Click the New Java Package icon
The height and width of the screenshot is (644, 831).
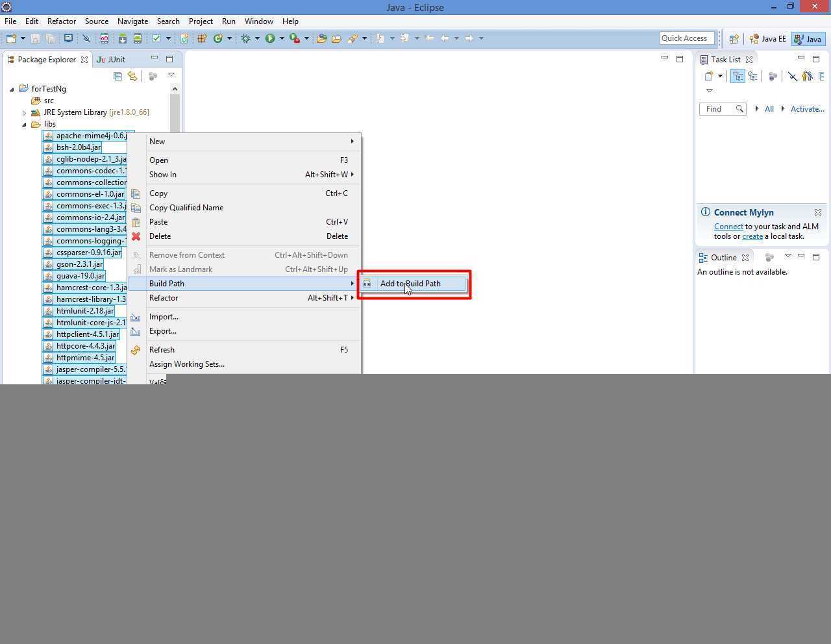coord(202,38)
